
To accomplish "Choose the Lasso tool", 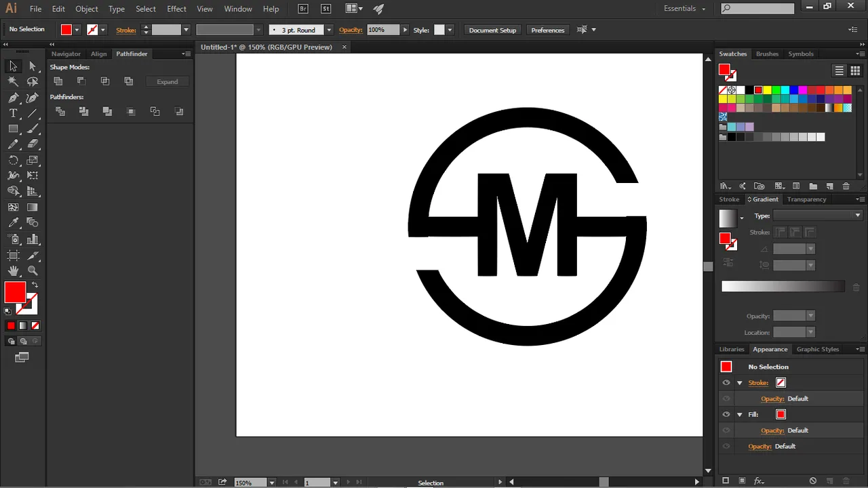I will point(33,81).
